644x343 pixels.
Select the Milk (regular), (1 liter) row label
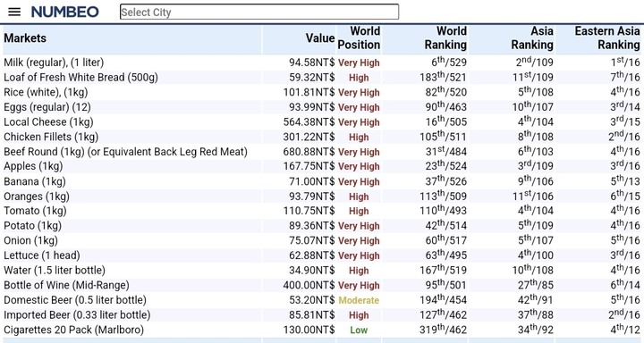pyautogui.click(x=54, y=63)
